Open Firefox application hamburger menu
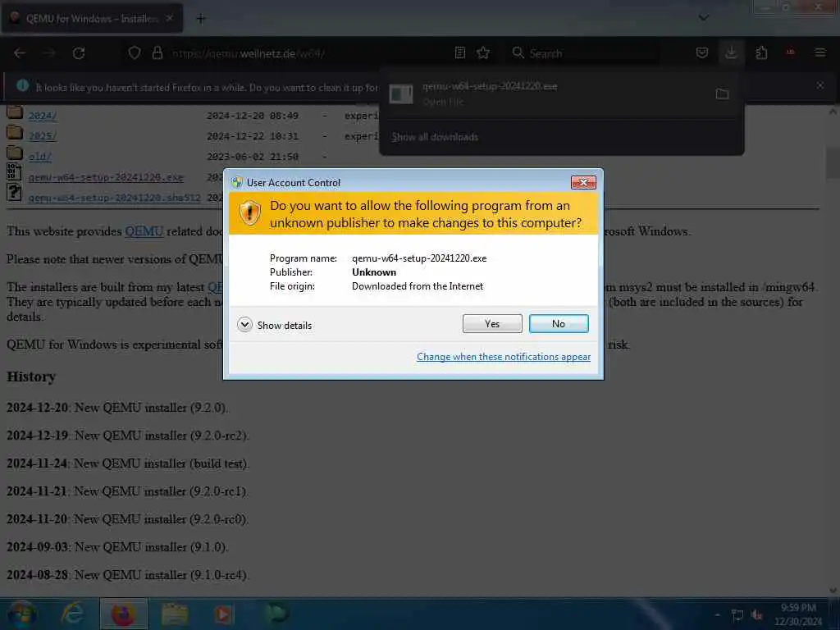Viewport: 840px width, 630px height. pos(819,52)
